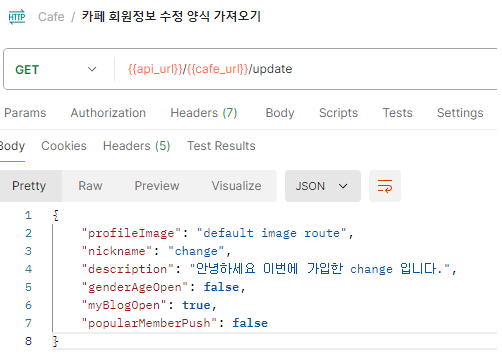Select the Raw view button
502x364 pixels.
pos(90,186)
